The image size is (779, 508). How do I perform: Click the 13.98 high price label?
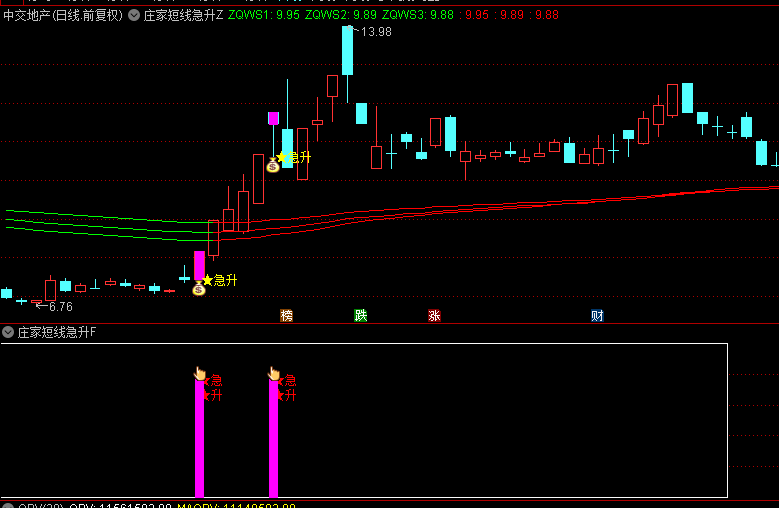click(x=376, y=32)
